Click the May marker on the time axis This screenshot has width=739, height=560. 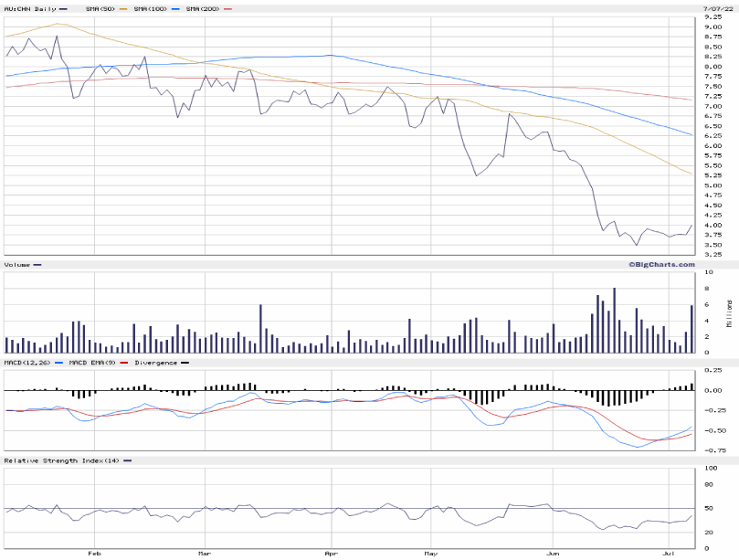click(x=432, y=554)
